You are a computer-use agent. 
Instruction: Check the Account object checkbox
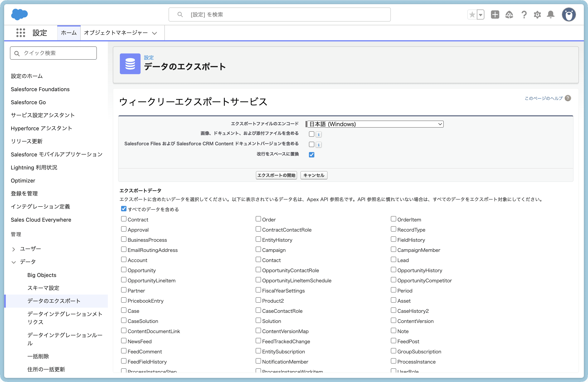(124, 260)
